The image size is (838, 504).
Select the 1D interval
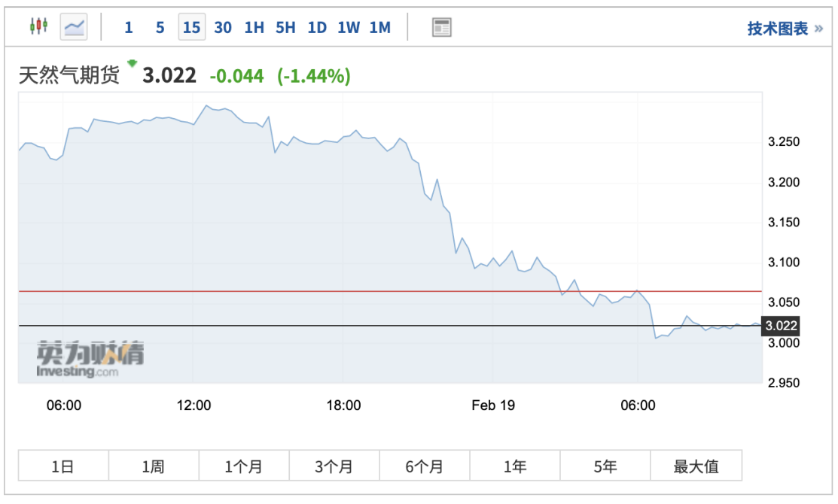317,28
